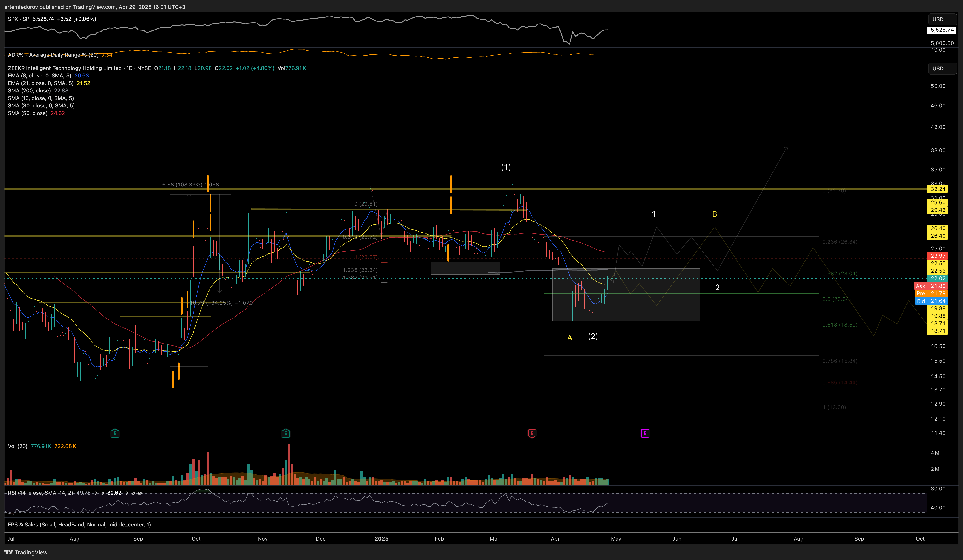Image resolution: width=963 pixels, height=560 pixels.
Task: Select the yellow B wave label
Action: click(714, 214)
